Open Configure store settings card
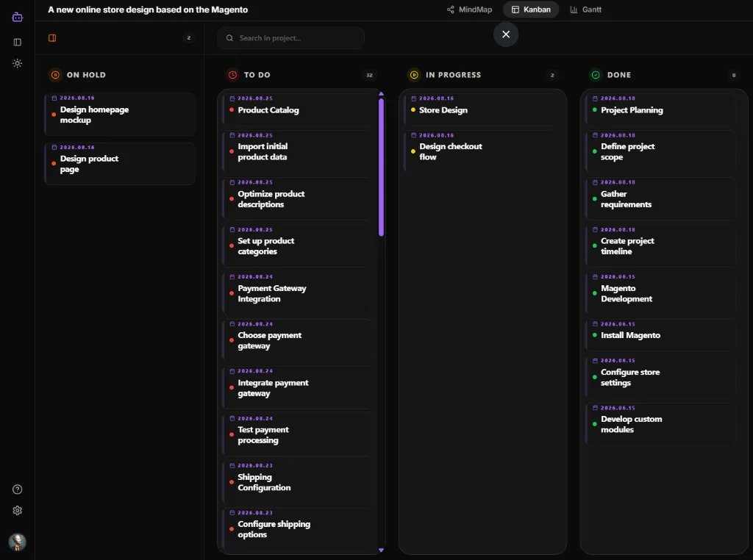Viewport: 753px width, 560px height. [660, 377]
